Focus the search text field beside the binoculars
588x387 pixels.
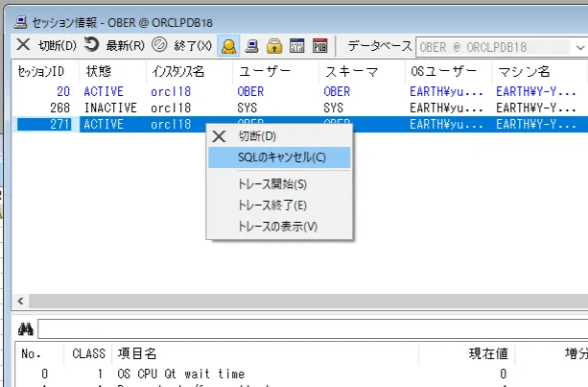pyautogui.click(x=313, y=329)
